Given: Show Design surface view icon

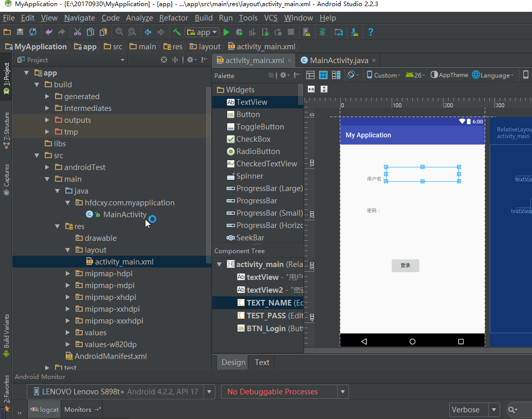Looking at the screenshot, I should tap(310, 75).
